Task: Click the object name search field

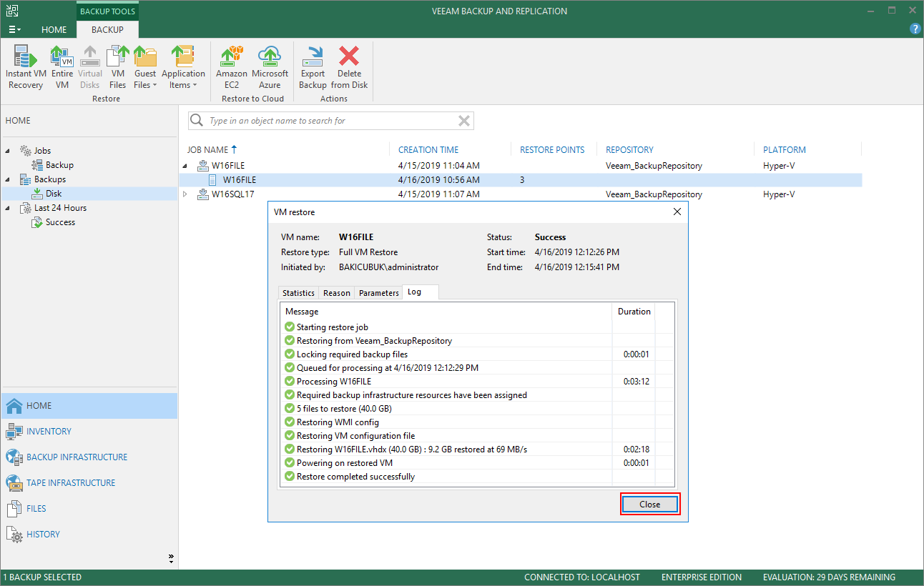Action: coord(329,121)
